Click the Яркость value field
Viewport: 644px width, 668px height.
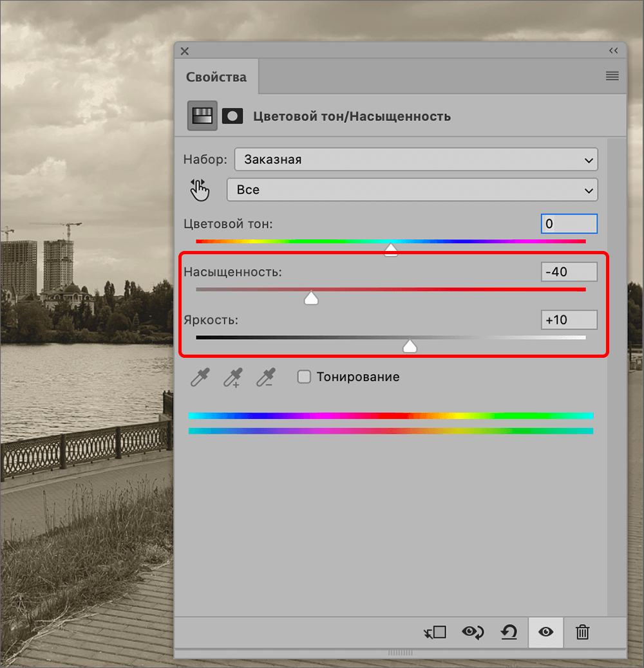tap(569, 320)
